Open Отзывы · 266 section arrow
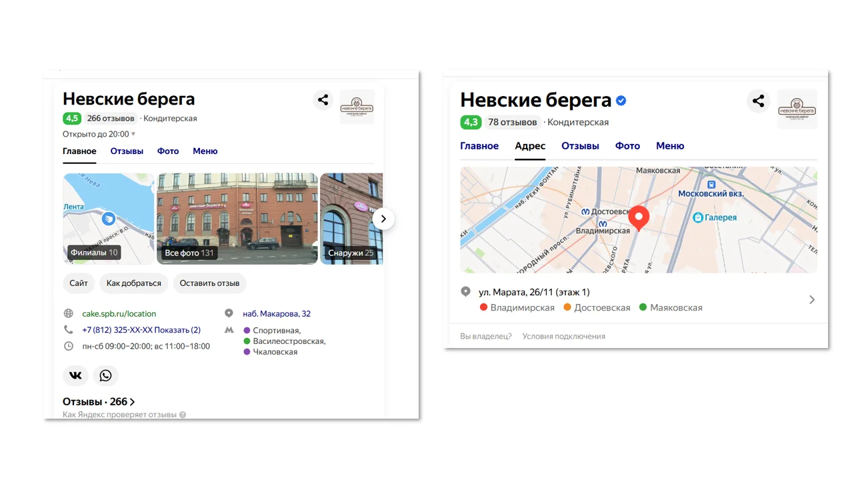The height and width of the screenshot is (488, 868). click(132, 402)
